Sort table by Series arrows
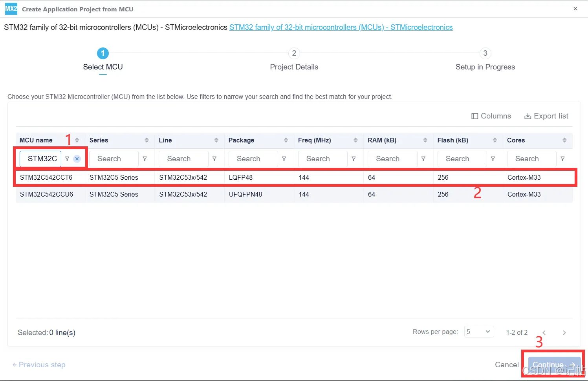 point(147,140)
